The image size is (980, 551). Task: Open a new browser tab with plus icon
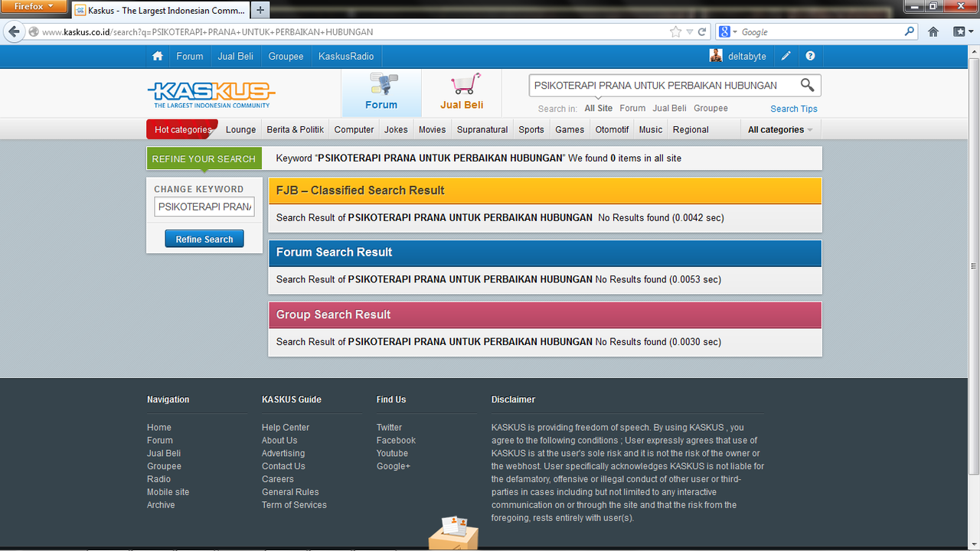click(x=260, y=10)
